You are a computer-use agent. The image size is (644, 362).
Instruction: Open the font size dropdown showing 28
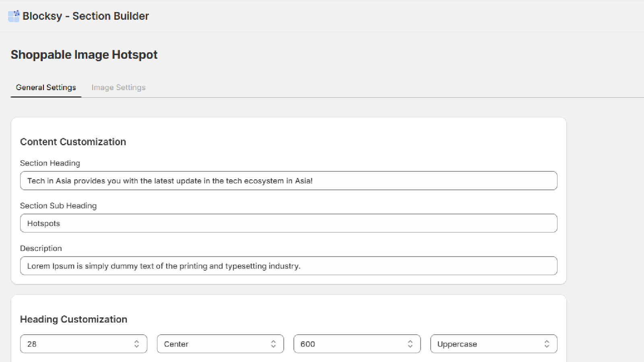pyautogui.click(x=83, y=344)
